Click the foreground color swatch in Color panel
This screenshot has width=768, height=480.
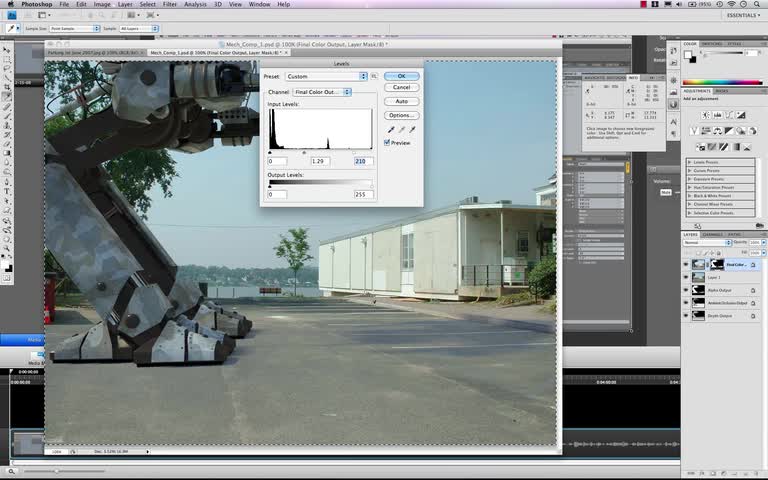[x=688, y=54]
